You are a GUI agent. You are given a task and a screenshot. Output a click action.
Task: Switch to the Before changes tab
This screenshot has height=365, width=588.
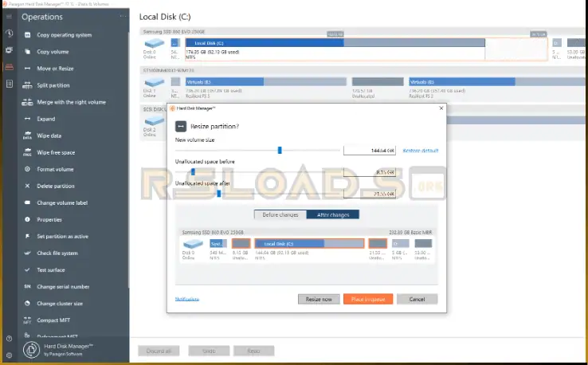pyautogui.click(x=280, y=214)
